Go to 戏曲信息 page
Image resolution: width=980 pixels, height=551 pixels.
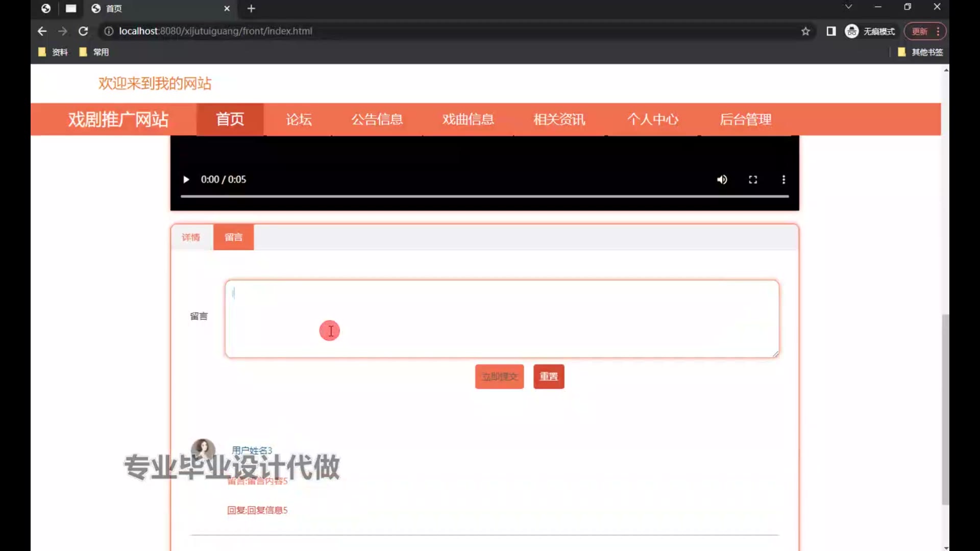(468, 119)
